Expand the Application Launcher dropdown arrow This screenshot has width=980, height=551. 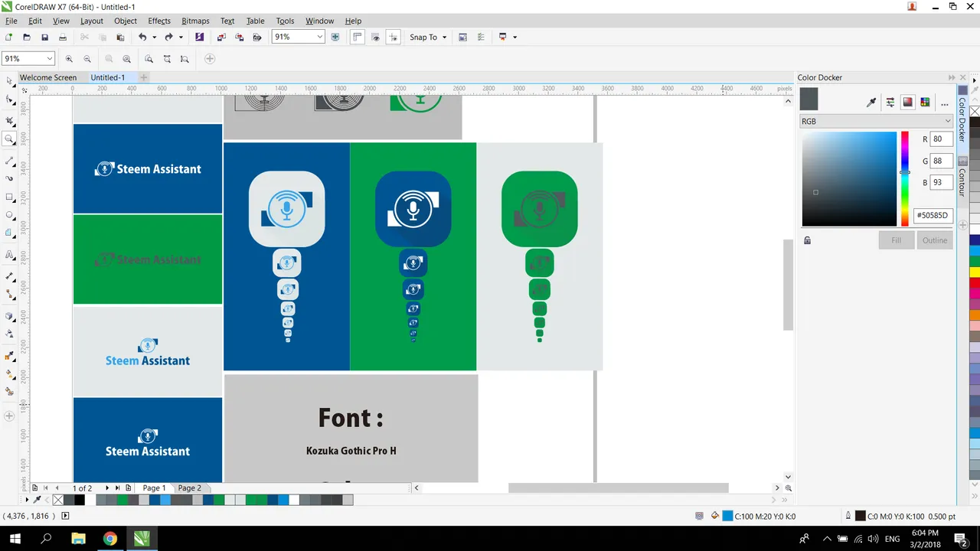coord(514,37)
